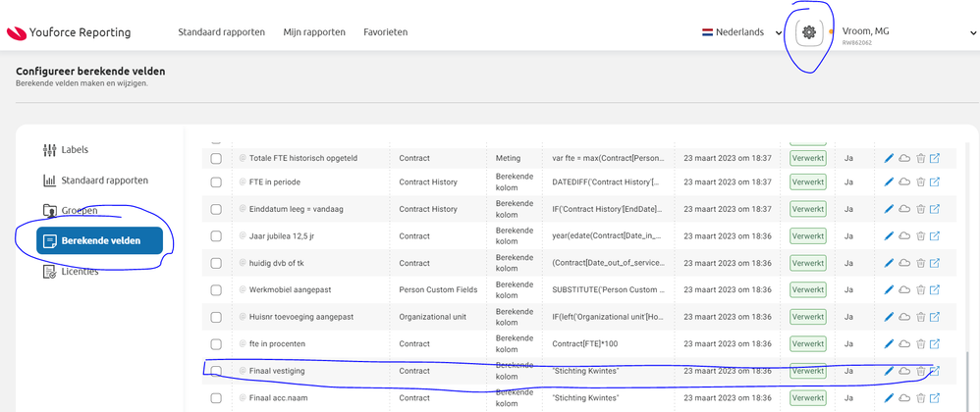Select Berekende velden in the sidebar
Image resolution: width=980 pixels, height=412 pixels.
[x=99, y=241]
